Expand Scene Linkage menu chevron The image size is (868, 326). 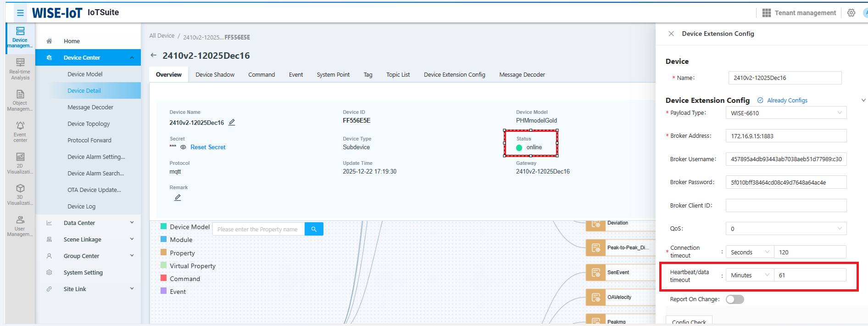pyautogui.click(x=132, y=239)
